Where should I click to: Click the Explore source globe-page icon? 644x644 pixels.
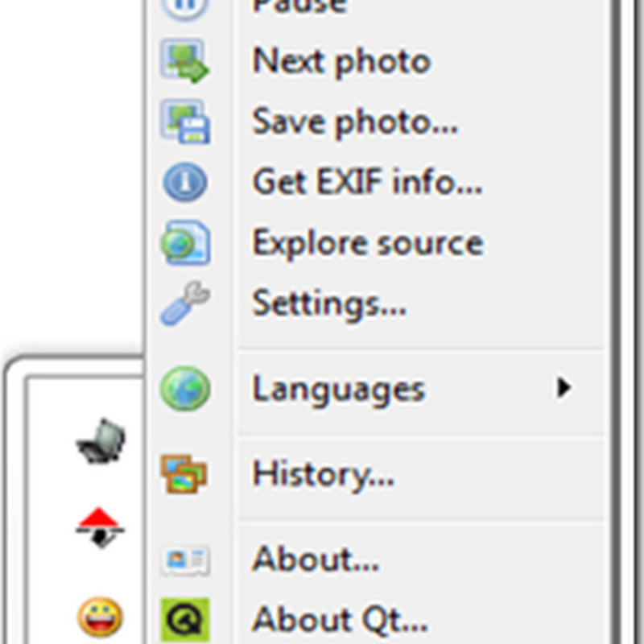pyautogui.click(x=185, y=243)
